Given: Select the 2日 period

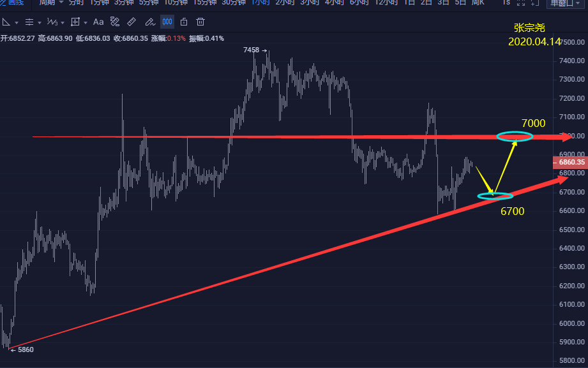Looking at the screenshot, I should click(426, 3).
